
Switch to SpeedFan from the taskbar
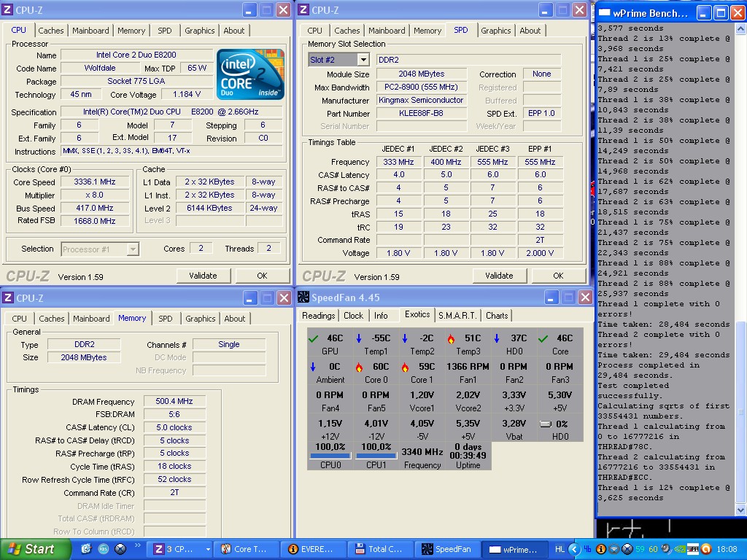coord(448,549)
